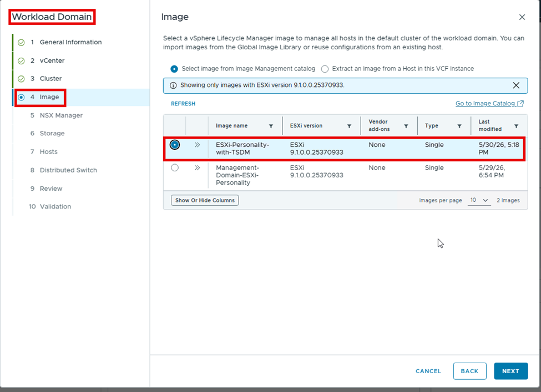Viewport: 541px width, 392px height.
Task: Go to Validation step
Action: (55, 206)
